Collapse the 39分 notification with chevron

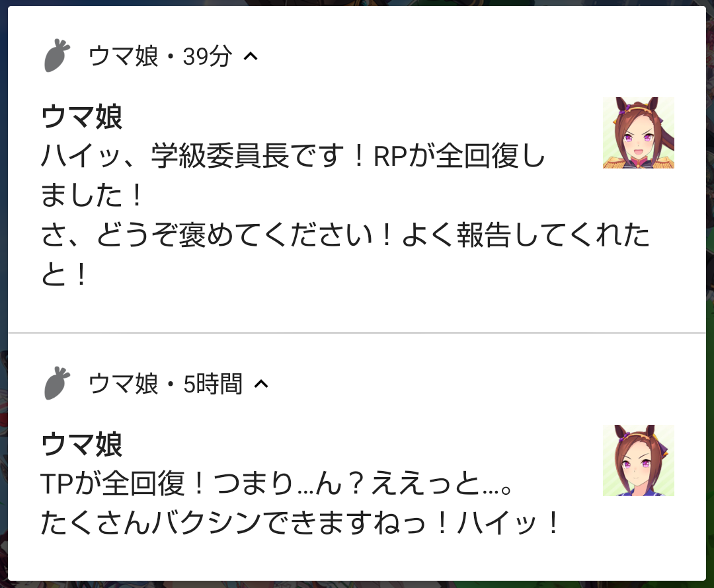[251, 56]
